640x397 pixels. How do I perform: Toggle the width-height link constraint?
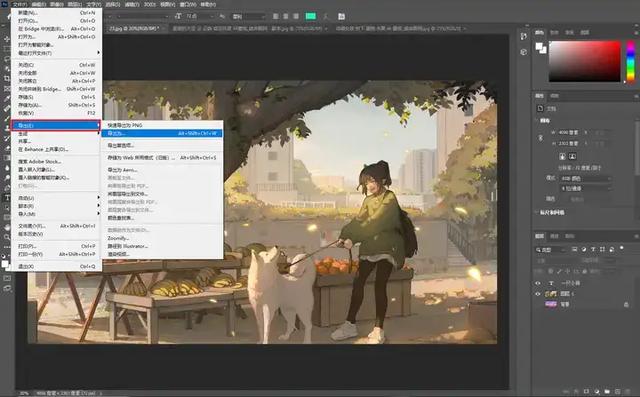point(540,138)
